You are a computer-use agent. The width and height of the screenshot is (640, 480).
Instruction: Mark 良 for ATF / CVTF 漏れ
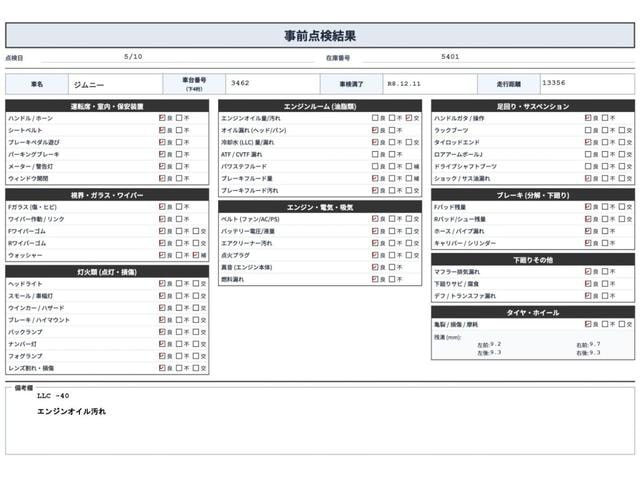375,154
